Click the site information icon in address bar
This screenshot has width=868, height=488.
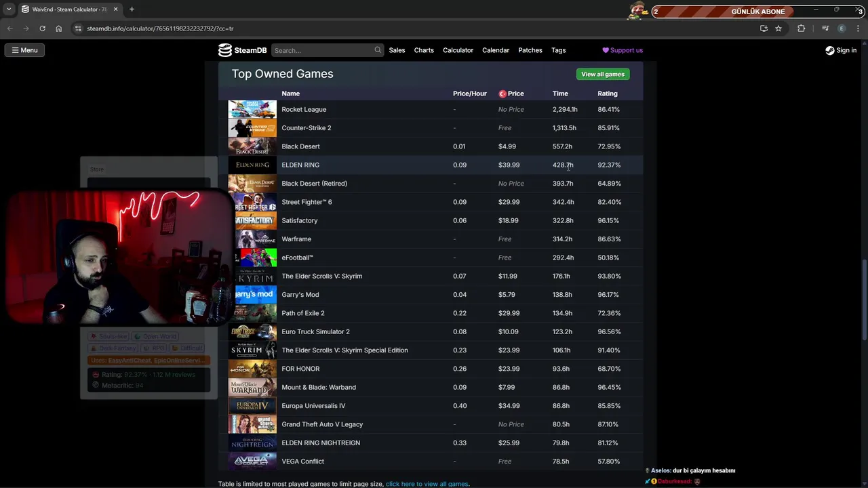click(x=78, y=28)
